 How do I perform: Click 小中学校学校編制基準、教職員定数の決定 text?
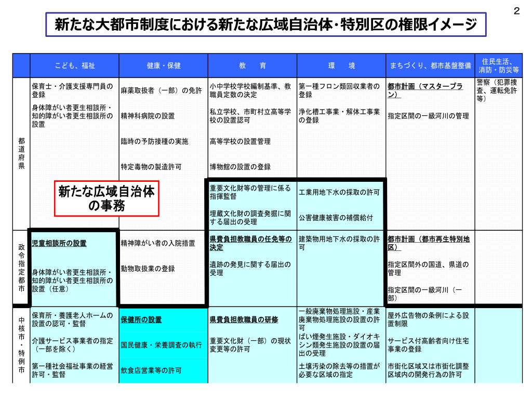click(250, 90)
